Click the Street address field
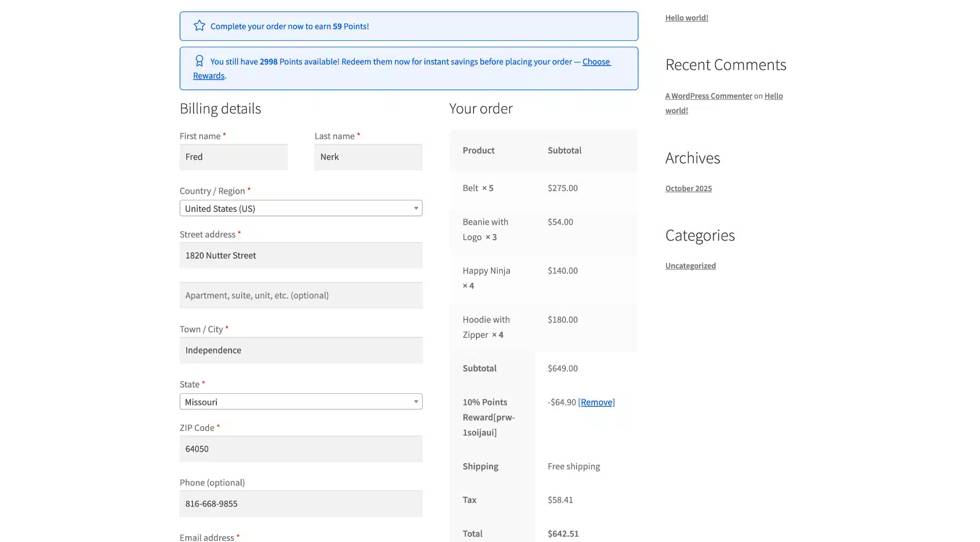The height and width of the screenshot is (542, 980). [x=301, y=256]
